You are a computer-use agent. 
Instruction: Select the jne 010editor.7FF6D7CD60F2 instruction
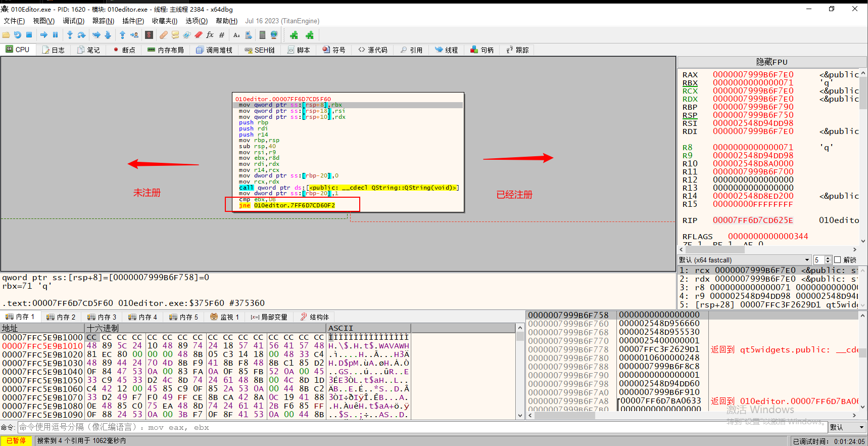(x=287, y=205)
